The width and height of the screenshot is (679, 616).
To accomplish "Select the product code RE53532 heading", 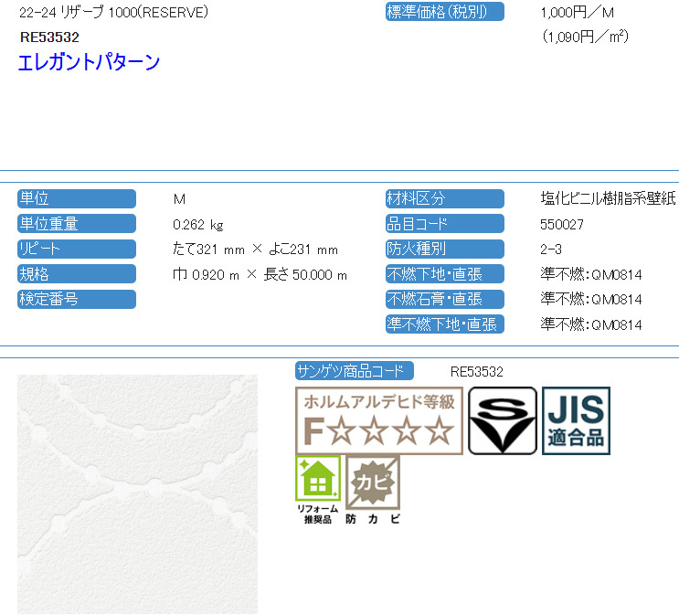I will click(49, 37).
